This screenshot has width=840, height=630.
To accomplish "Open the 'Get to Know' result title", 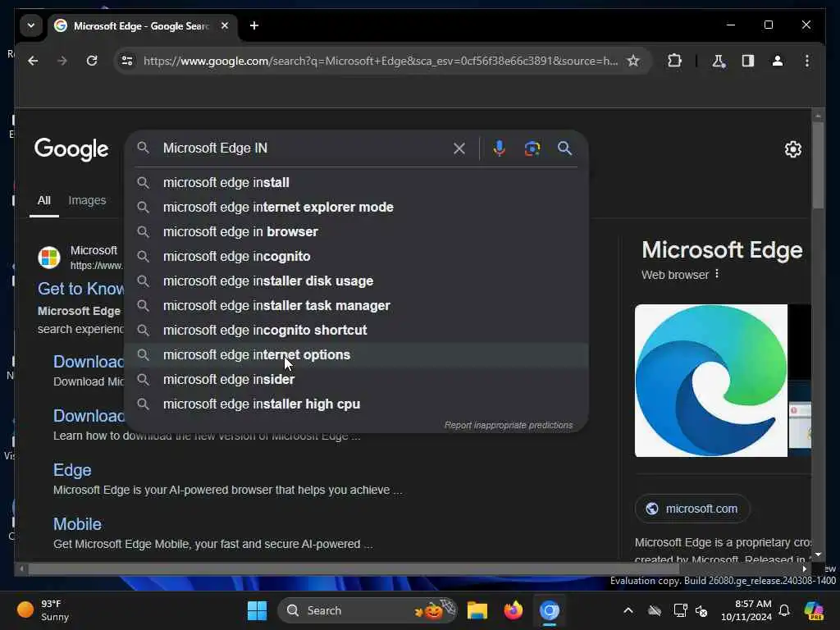I will 81,290.
